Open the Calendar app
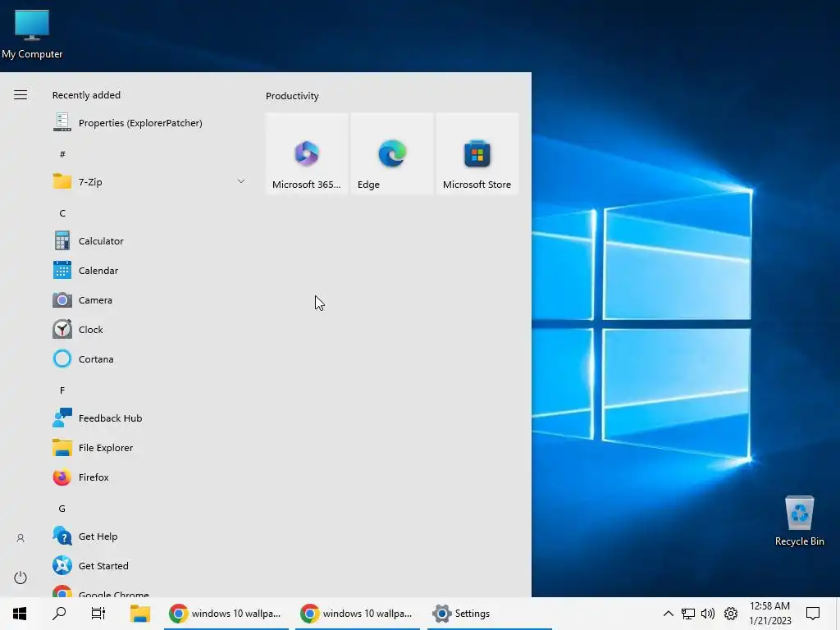This screenshot has width=840, height=630. [149, 271]
